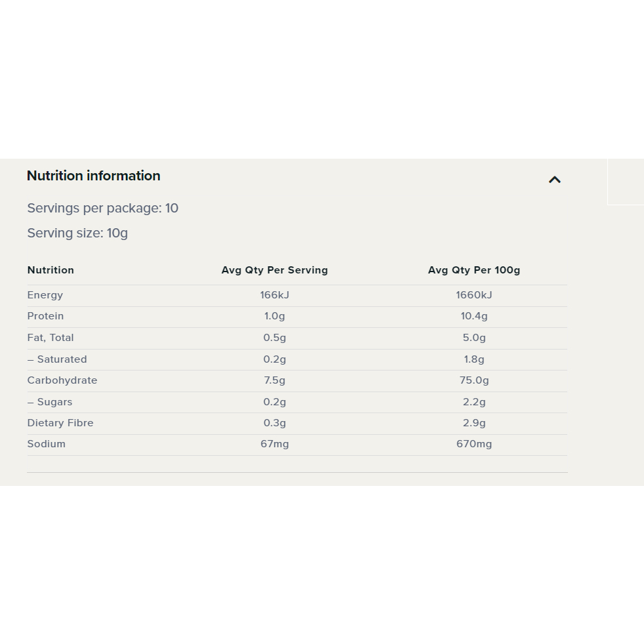Click the 75.0g carbohydrate per 100g value
The width and height of the screenshot is (644, 644).
point(474,380)
